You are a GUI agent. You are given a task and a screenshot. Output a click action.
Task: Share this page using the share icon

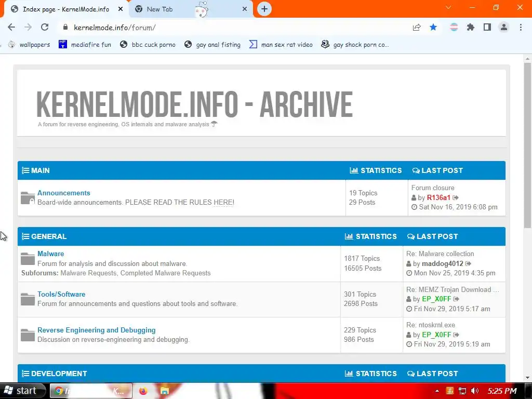pos(417,28)
